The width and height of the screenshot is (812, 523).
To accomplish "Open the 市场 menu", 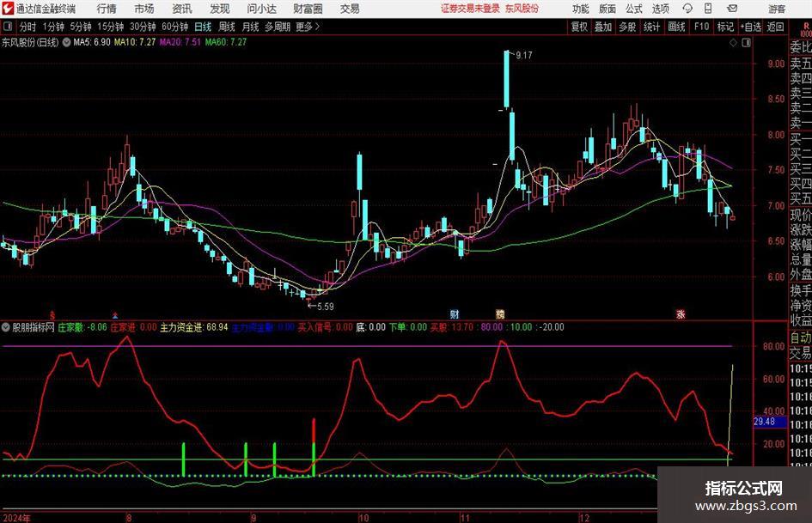I will point(144,9).
